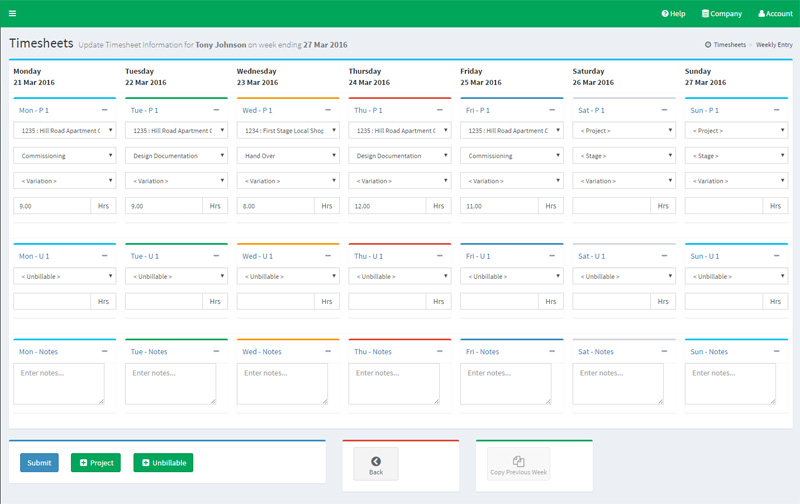Open the hamburger sidebar menu

12,13
